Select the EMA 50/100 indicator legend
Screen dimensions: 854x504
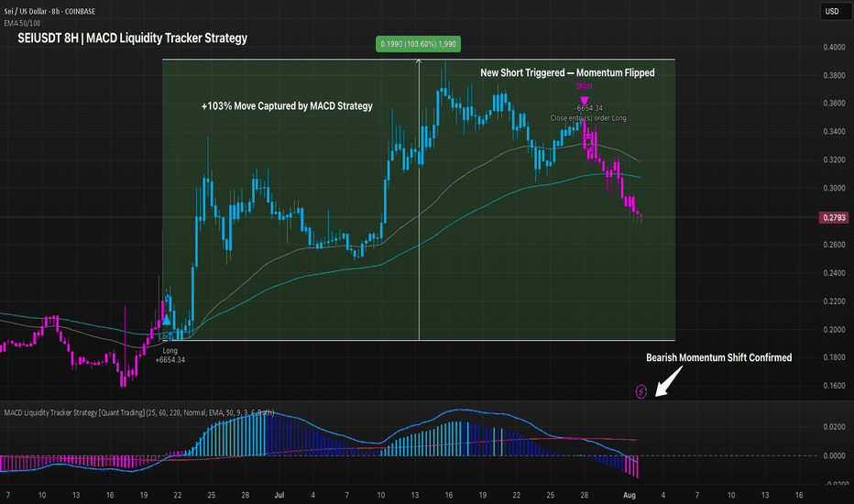[23, 21]
